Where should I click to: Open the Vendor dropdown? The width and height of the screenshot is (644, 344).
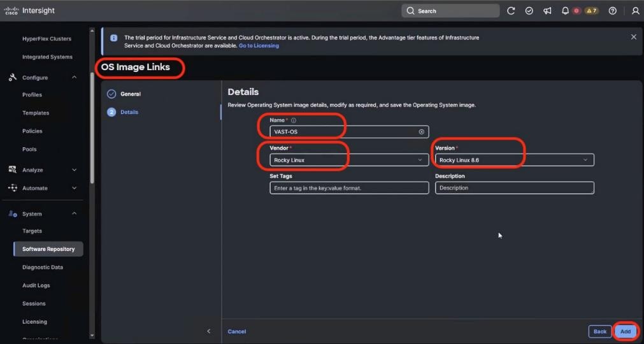(349, 160)
